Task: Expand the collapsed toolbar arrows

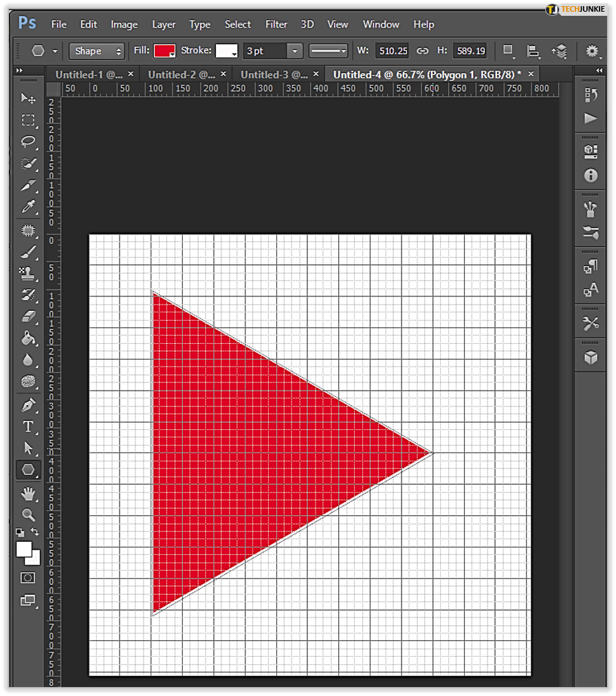Action: tap(19, 70)
